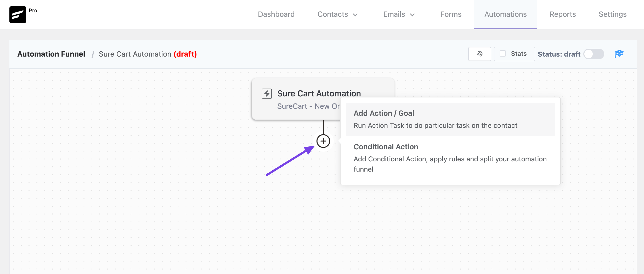Screen dimensions: 644x274
Task: Select the Automations tab
Action: [506, 14]
